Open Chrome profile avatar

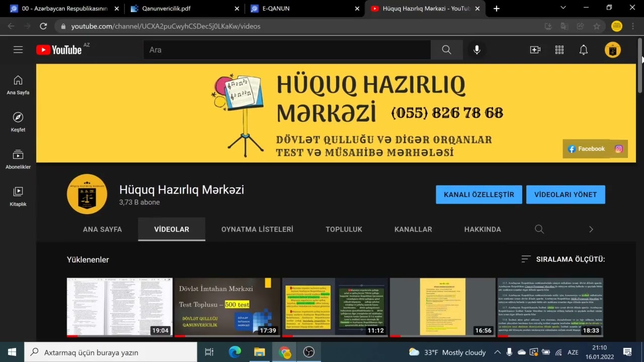617,26
